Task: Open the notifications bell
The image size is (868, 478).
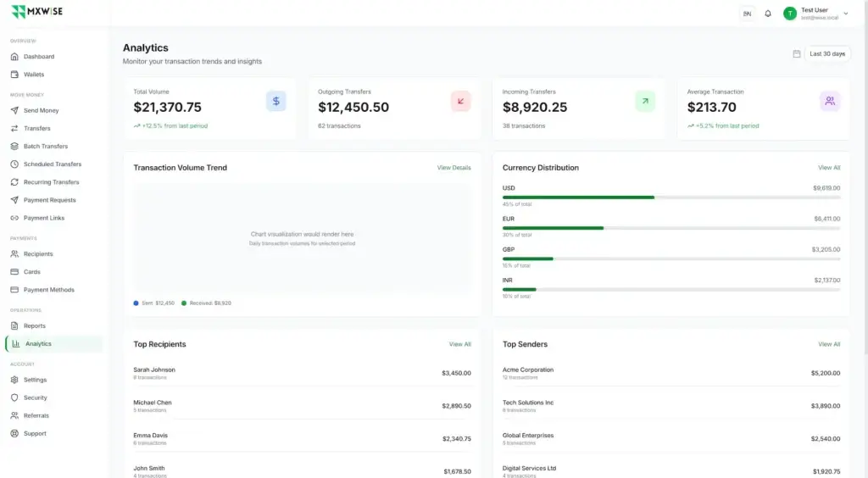Action: pos(768,14)
